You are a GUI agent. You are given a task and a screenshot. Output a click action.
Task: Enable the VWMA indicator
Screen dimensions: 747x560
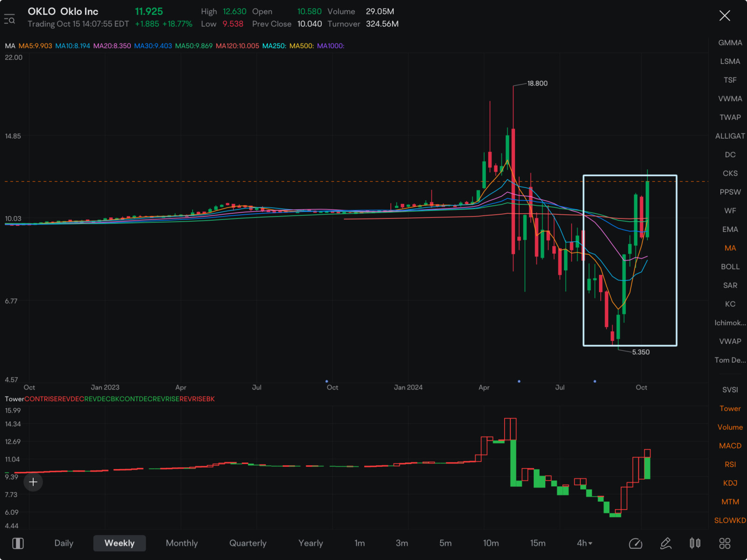tap(730, 98)
